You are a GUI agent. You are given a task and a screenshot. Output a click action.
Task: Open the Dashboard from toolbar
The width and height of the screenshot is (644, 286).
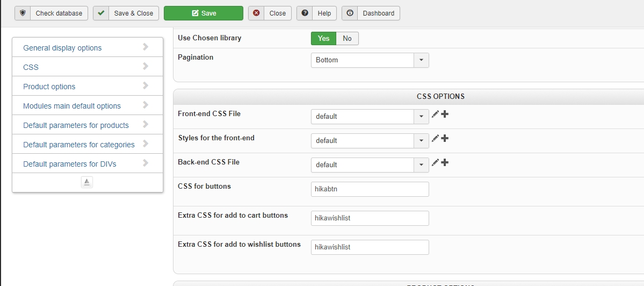[x=371, y=13]
